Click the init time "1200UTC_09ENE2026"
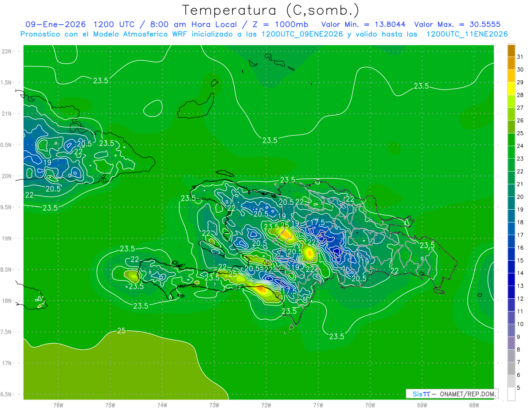This screenshot has width=532, height=411. click(302, 34)
